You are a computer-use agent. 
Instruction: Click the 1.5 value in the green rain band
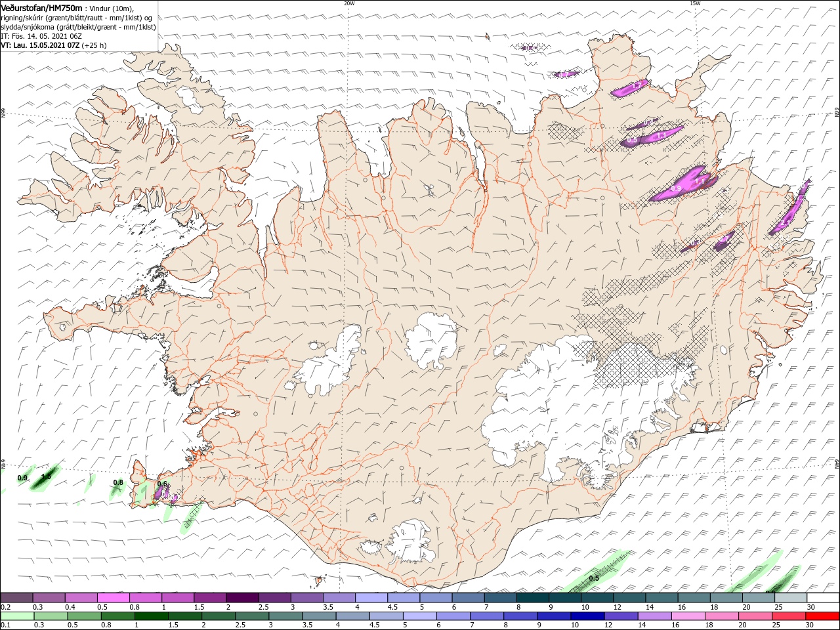46,477
